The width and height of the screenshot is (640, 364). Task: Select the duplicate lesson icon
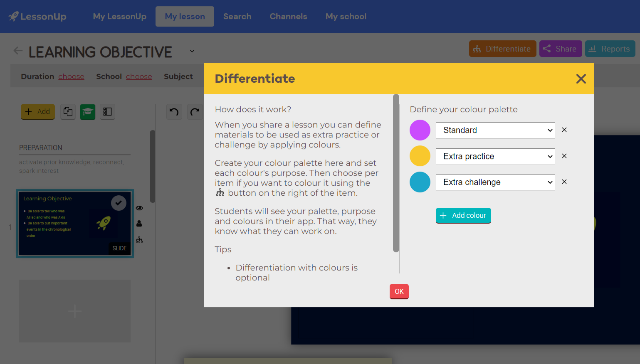[x=68, y=112]
